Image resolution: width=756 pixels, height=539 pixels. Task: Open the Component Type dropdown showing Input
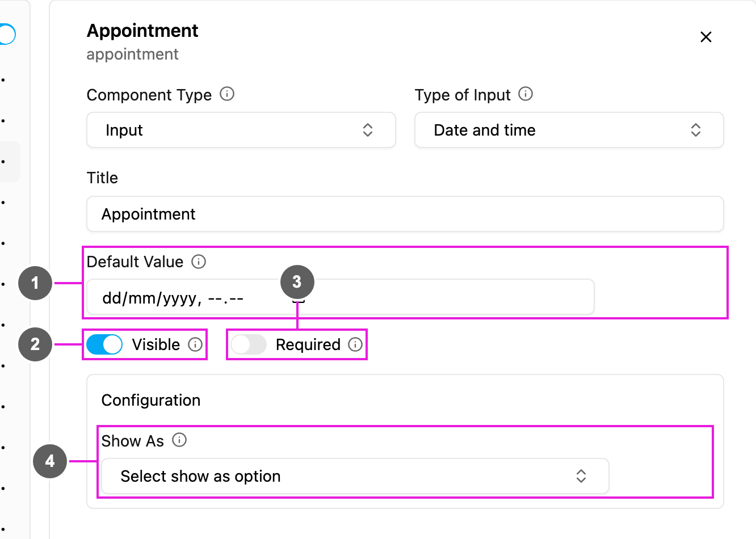(x=241, y=130)
